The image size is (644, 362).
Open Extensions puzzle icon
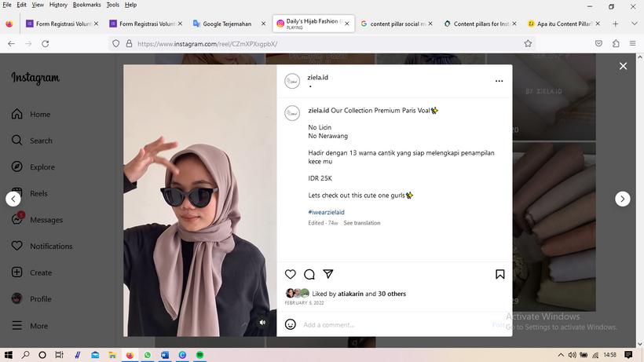[616, 43]
